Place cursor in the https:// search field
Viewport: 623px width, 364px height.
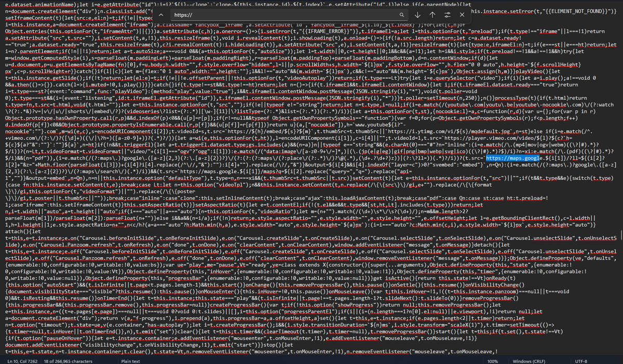pyautogui.click(x=260, y=15)
